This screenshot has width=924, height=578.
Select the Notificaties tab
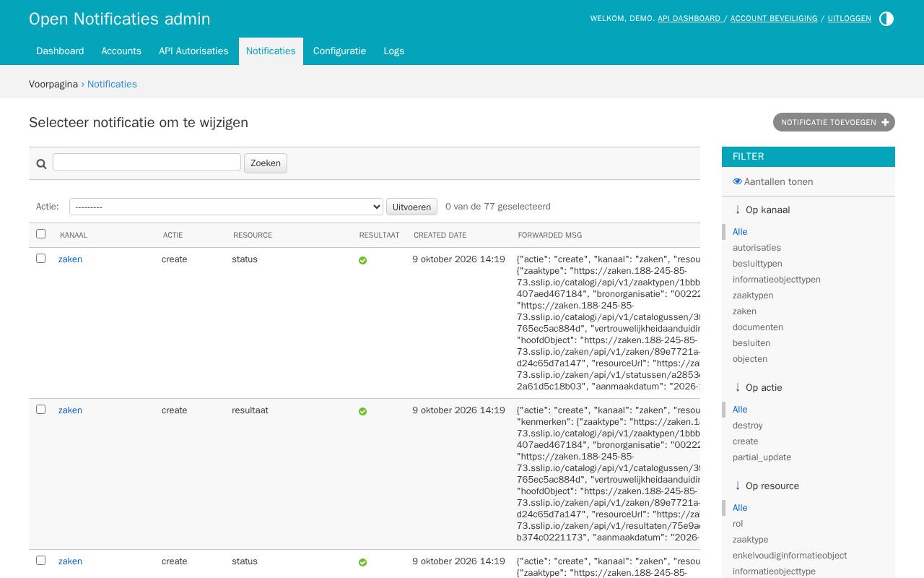(x=271, y=51)
